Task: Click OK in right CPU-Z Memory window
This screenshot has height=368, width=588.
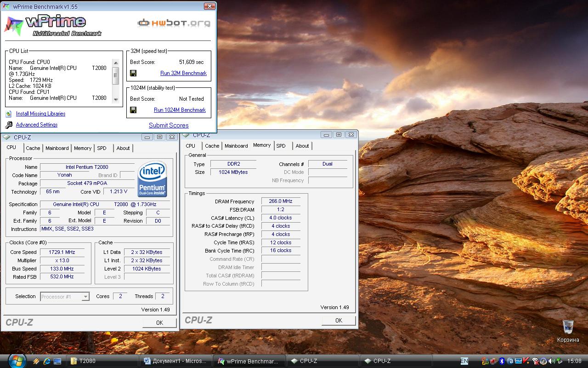Action: (x=339, y=320)
